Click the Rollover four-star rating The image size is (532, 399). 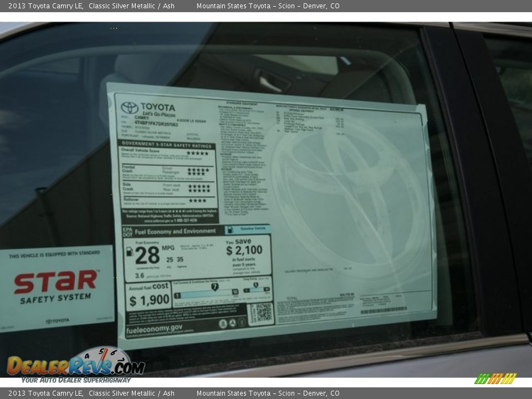tap(197, 201)
